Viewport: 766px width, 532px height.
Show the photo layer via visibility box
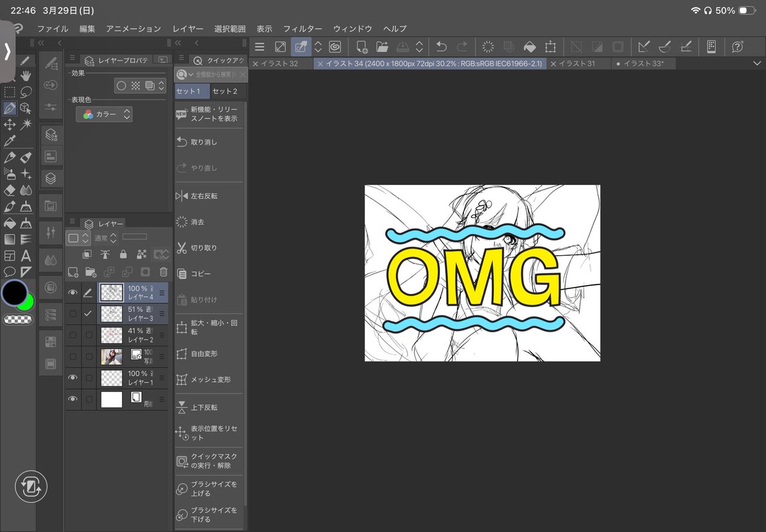73,356
